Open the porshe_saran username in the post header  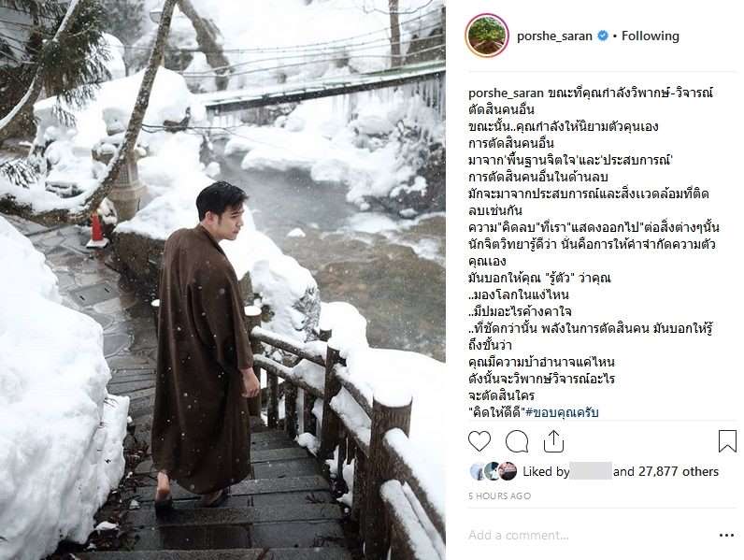554,36
